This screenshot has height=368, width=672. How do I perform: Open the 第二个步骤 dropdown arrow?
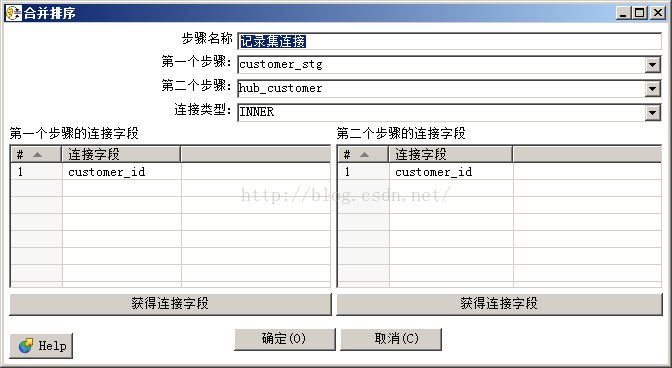[652, 89]
